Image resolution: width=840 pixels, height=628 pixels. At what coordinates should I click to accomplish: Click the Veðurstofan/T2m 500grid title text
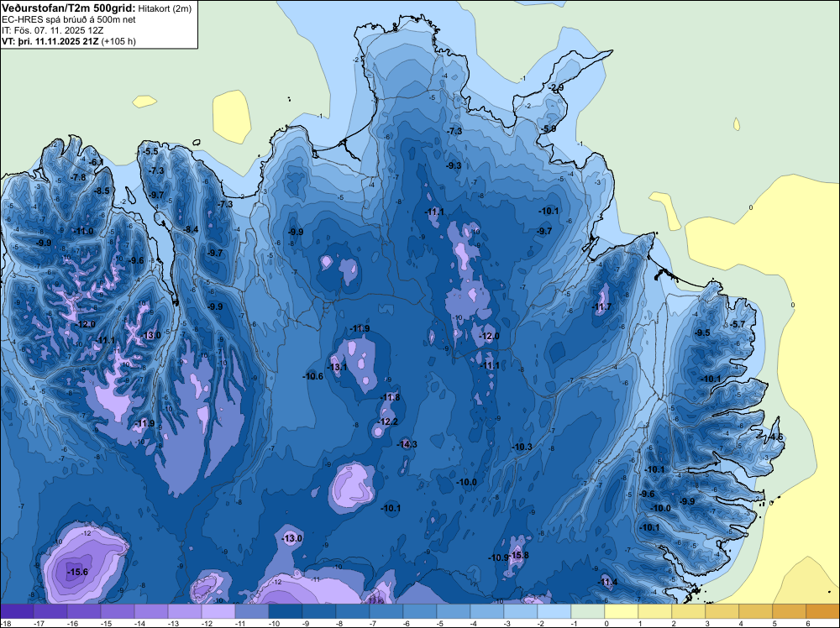click(69, 8)
